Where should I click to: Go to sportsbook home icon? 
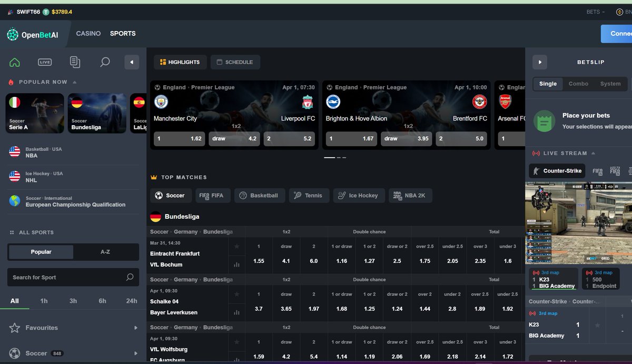tap(15, 62)
